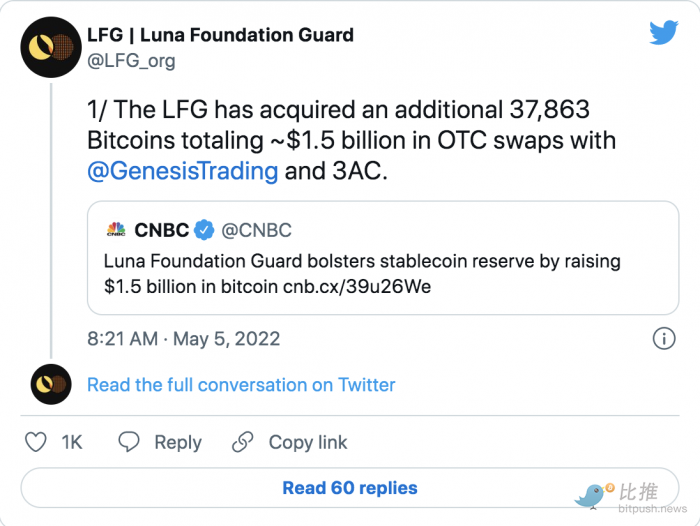This screenshot has width=700, height=526.
Task: Click the chain link copy icon
Action: tap(243, 442)
